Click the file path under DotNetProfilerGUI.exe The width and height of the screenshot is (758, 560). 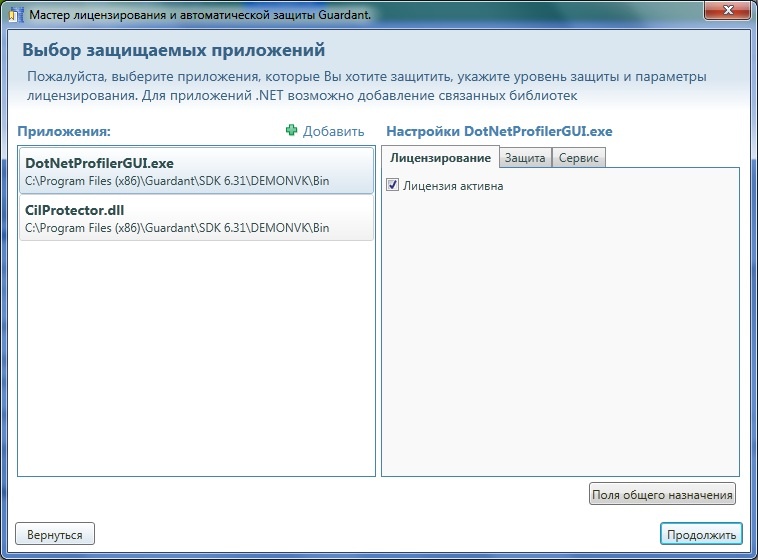coord(176,182)
